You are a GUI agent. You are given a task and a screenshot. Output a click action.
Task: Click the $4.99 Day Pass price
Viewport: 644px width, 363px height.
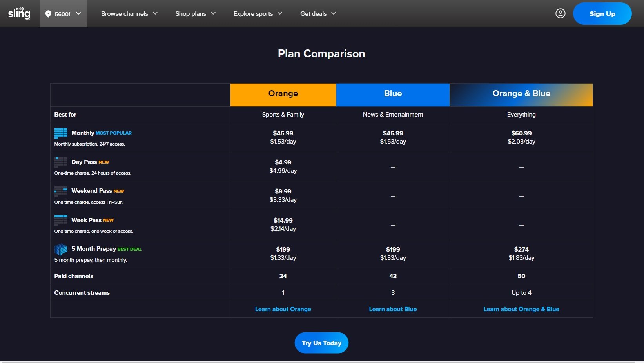pyautogui.click(x=283, y=162)
